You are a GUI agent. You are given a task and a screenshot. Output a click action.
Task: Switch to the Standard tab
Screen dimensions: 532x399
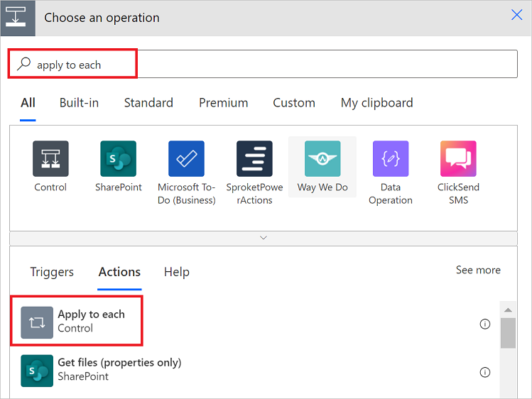[x=148, y=103]
